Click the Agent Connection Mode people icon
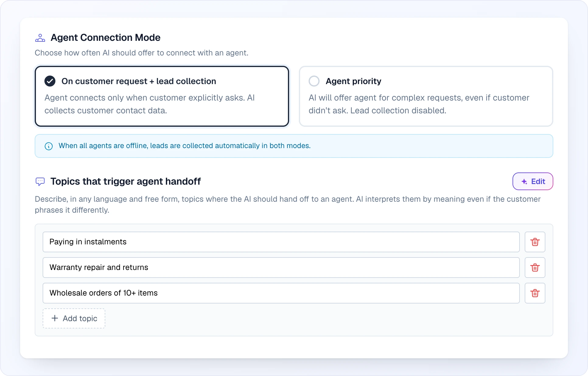588x376 pixels. pyautogui.click(x=40, y=38)
